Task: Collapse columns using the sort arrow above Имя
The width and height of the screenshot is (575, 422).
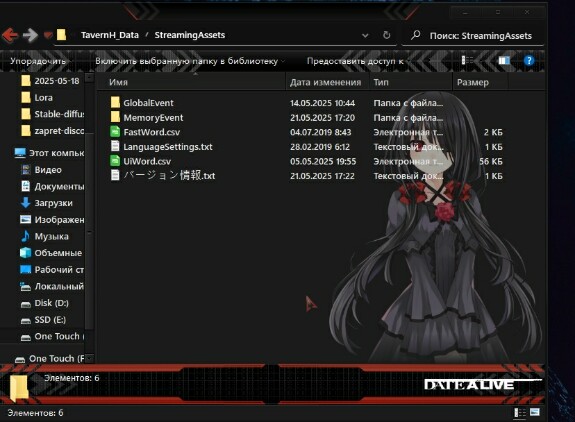Action: pos(195,74)
